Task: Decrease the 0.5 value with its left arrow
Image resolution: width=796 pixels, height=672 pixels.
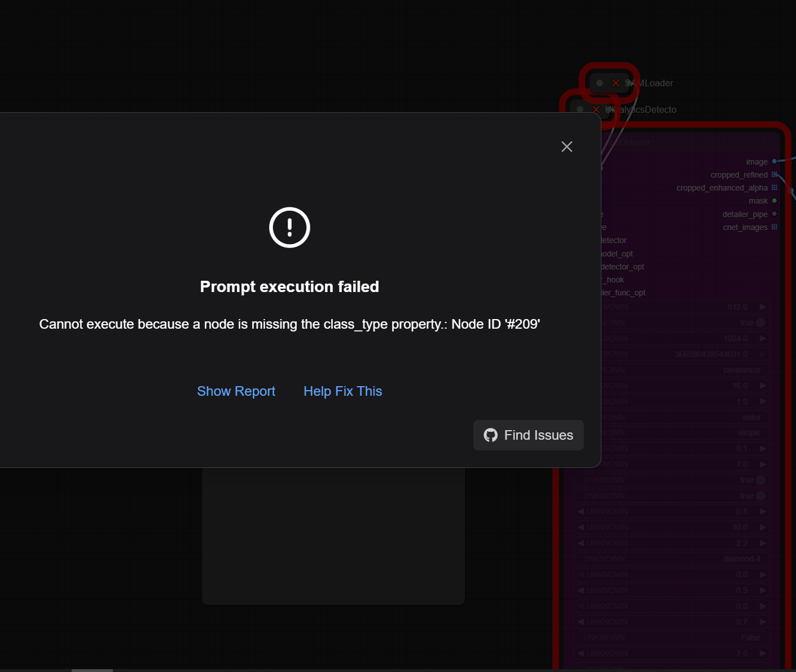Action: [580, 512]
